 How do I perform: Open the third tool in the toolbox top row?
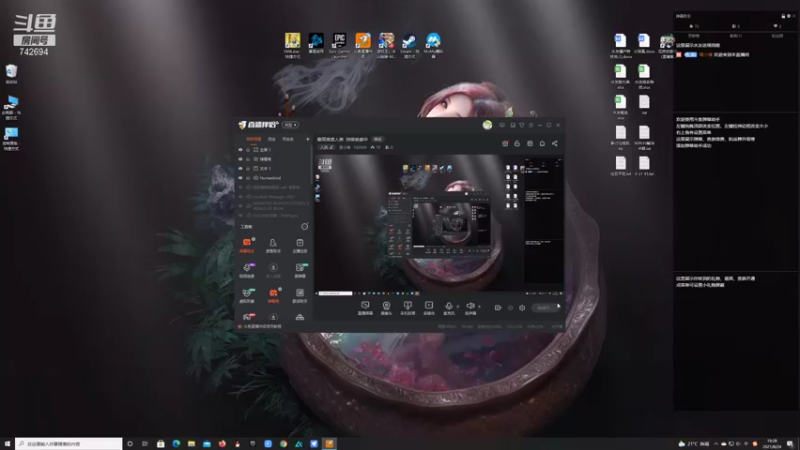click(299, 244)
